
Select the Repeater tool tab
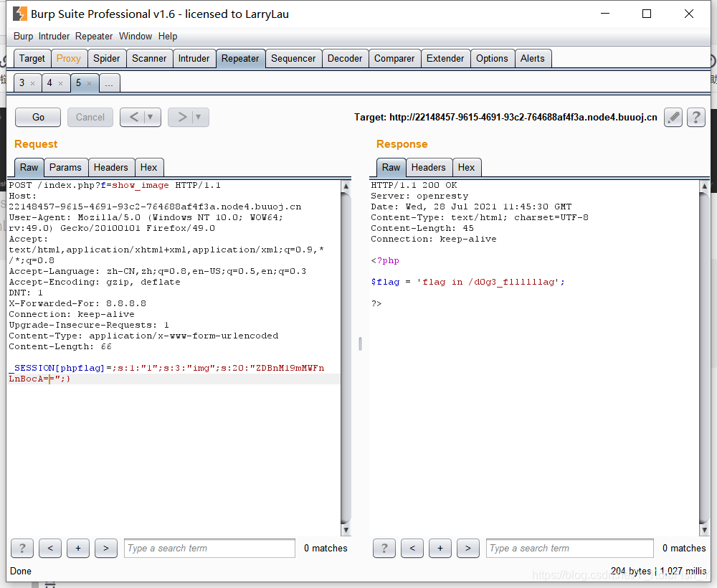(x=240, y=59)
